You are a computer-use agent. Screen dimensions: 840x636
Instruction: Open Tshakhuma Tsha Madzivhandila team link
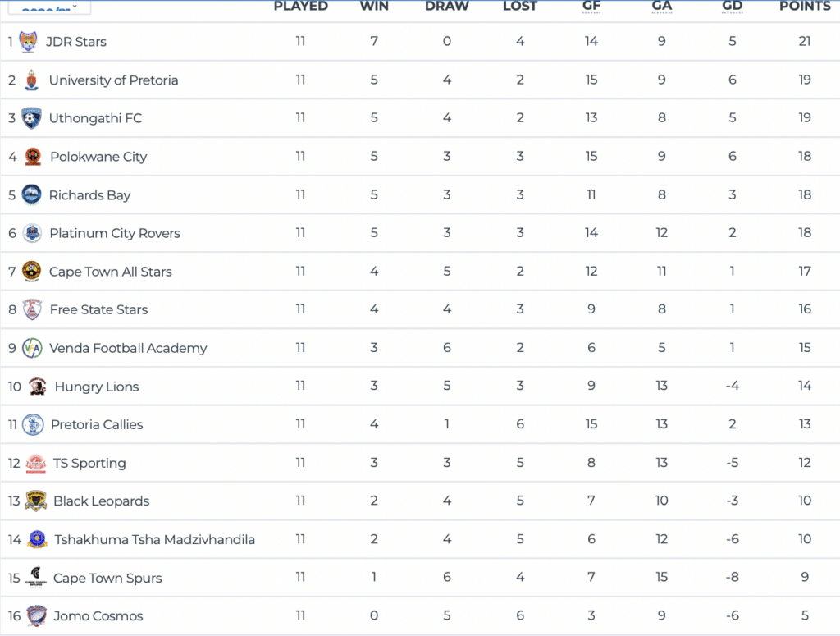[x=154, y=539]
